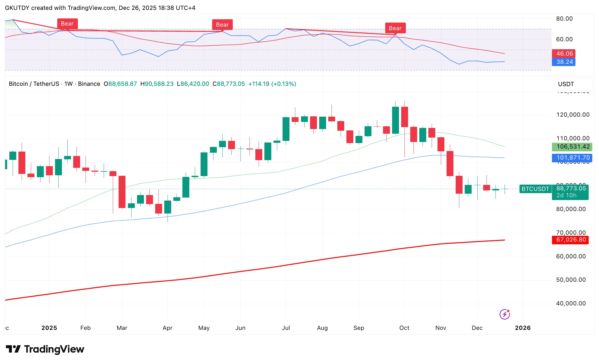Screen dimensions: 599x364
Task: Click the blue 101,871.70 price label
Action: point(573,158)
